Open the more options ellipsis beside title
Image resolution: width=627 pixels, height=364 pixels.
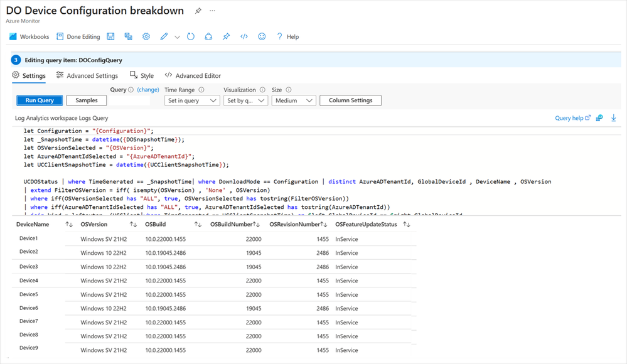coord(212,11)
